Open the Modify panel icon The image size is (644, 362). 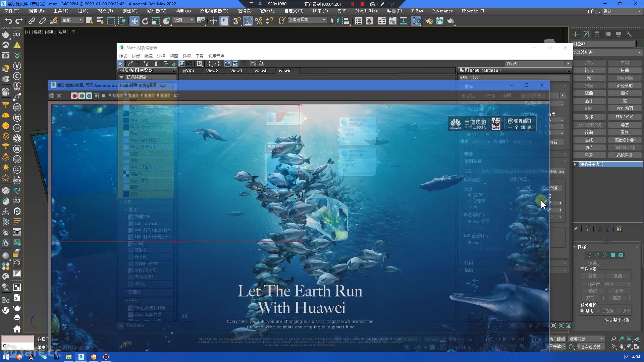coord(586,34)
